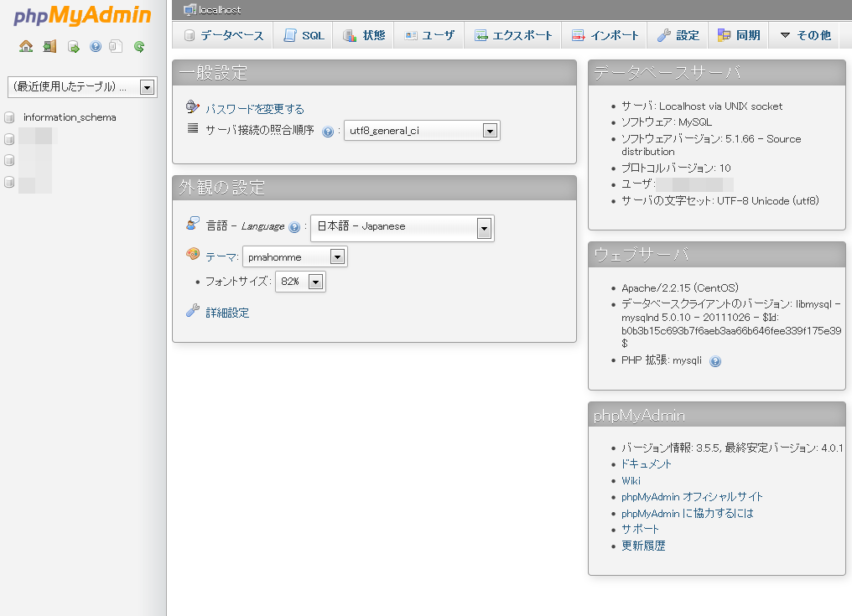This screenshot has width=852, height=616.
Task: Open help icon beside サーバ接続の照合順序
Action: click(x=328, y=132)
